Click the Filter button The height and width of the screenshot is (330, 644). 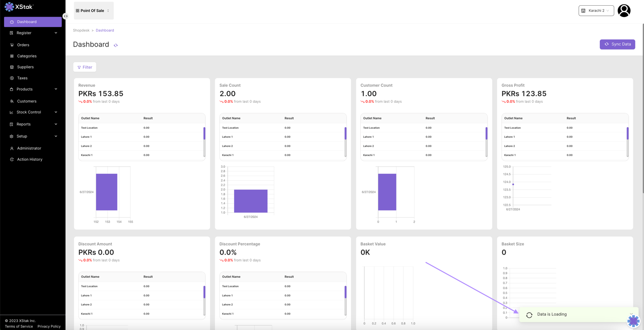pos(85,67)
